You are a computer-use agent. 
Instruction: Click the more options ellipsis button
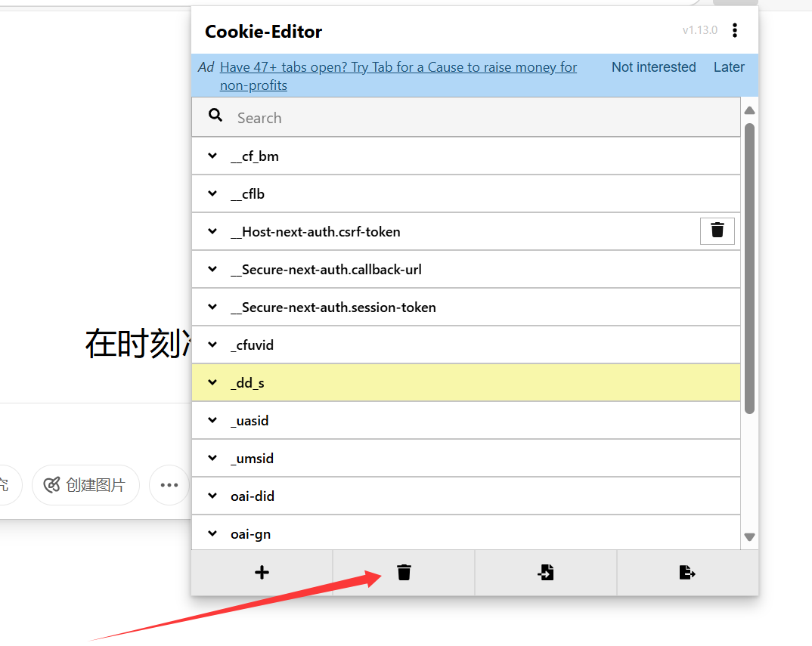click(x=169, y=485)
